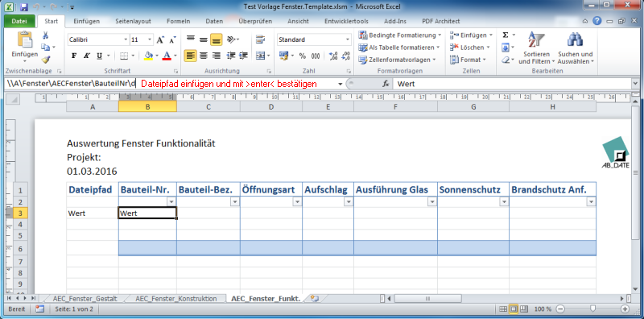644x319 pixels.
Task: Open Zellenformatvorlagen gallery
Action: click(397, 60)
